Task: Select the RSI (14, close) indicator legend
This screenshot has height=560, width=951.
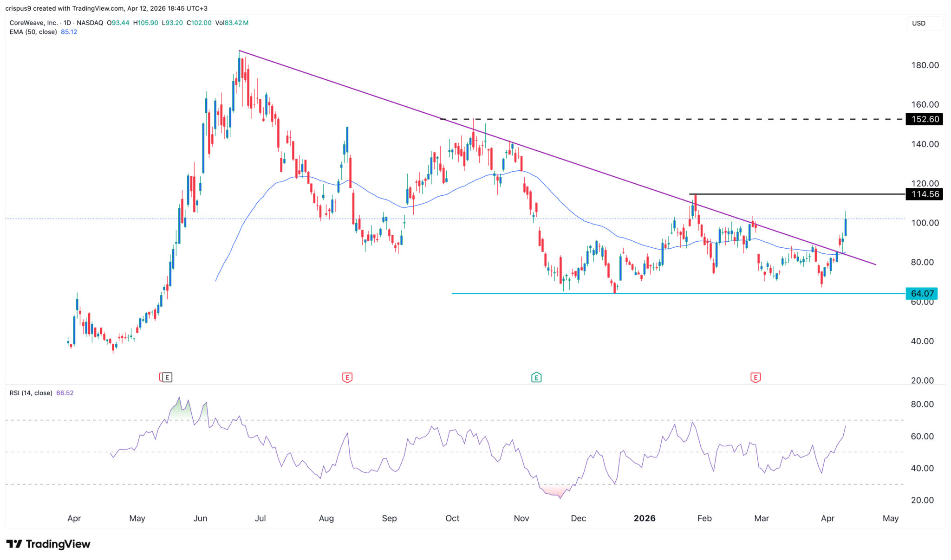Action: tap(31, 393)
